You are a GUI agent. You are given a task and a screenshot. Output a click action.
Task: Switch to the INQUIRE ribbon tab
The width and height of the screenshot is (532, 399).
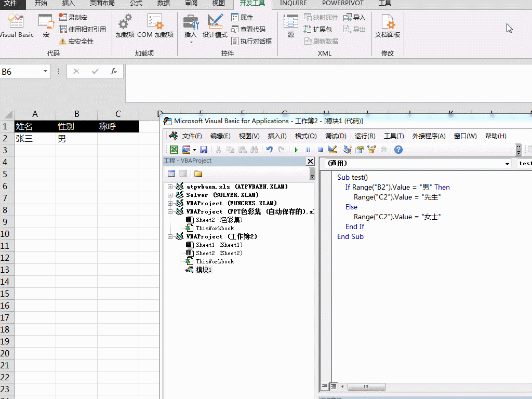[x=293, y=3]
